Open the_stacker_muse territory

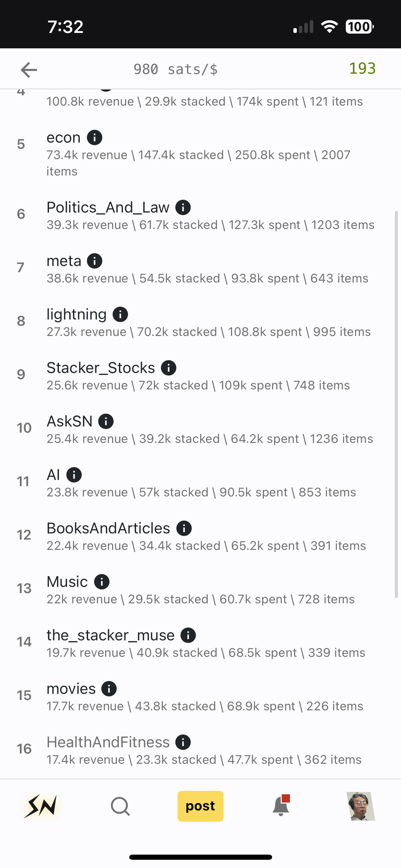point(110,635)
